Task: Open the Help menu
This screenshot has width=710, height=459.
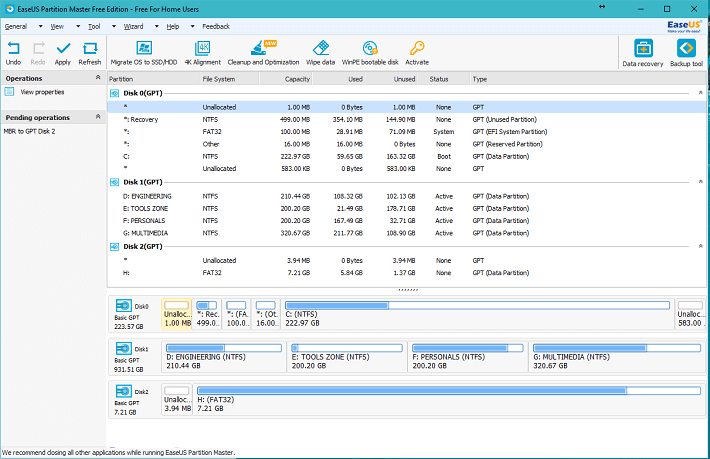Action: click(173, 27)
